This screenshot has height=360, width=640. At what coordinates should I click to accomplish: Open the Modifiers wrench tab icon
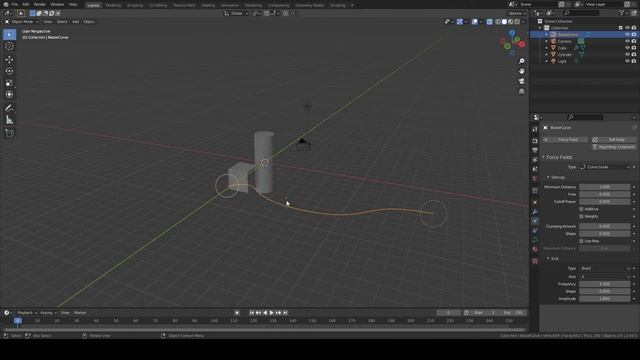535,212
